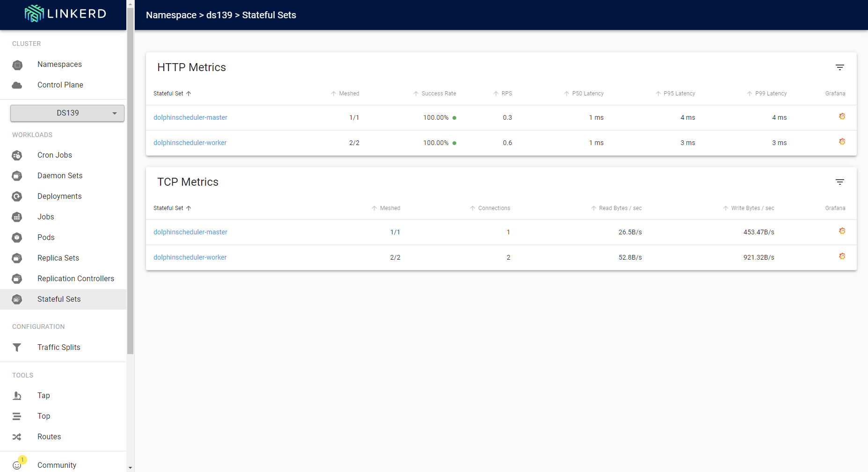Open Grafana for dolphinscheduler-worker HTTP metrics

pyautogui.click(x=842, y=142)
